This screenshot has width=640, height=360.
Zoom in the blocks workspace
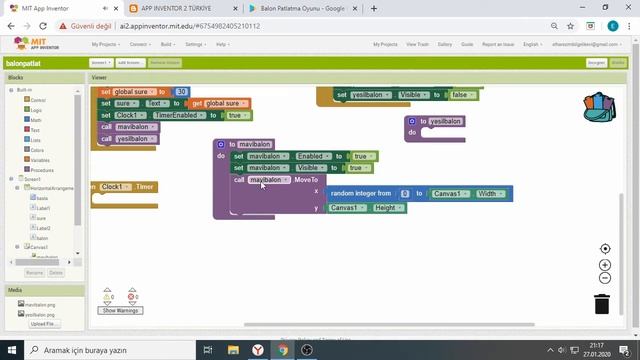click(605, 265)
